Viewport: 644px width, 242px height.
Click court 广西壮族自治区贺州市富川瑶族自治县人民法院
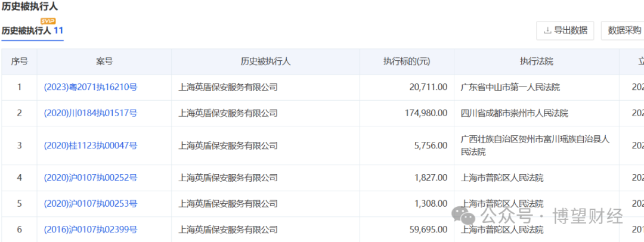point(535,145)
